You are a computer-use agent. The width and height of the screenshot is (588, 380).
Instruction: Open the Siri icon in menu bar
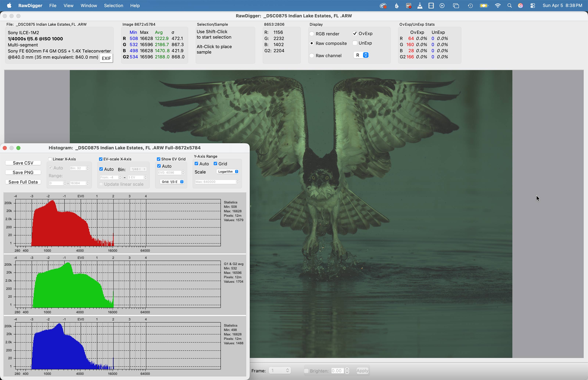tap(520, 6)
